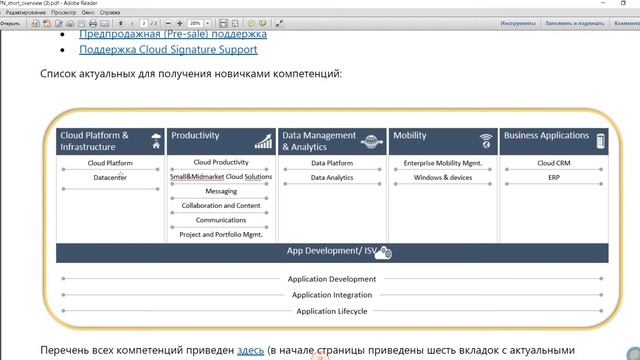Viewport: 640px width, 360px height.
Task: Click the Application Integration entry
Action: pyautogui.click(x=332, y=295)
